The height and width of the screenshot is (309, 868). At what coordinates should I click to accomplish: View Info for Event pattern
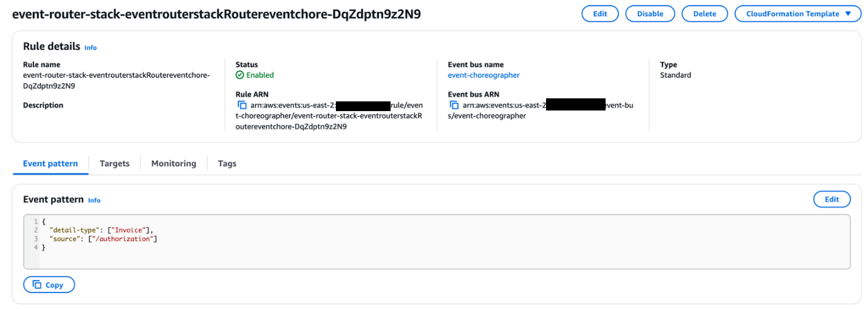tap(94, 200)
